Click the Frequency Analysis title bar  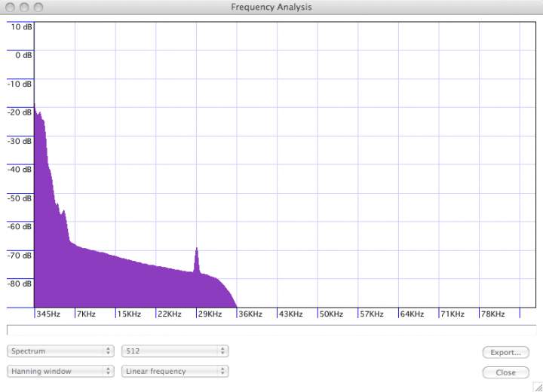[271, 7]
